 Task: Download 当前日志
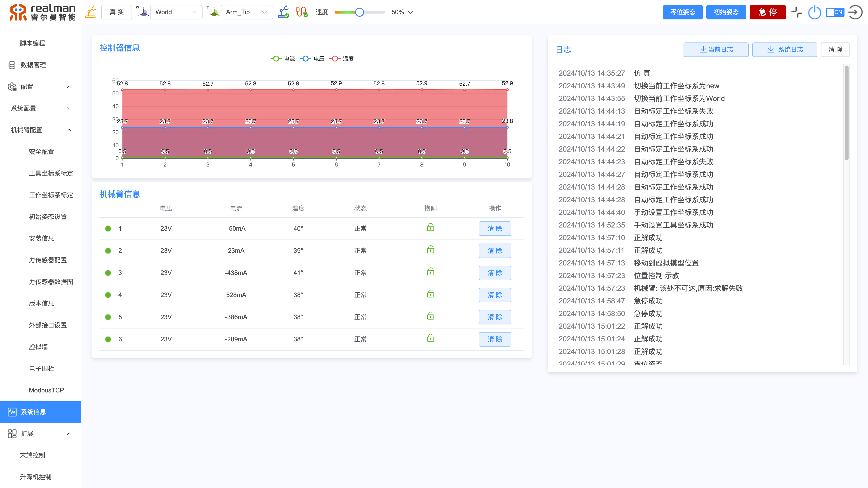pos(716,49)
